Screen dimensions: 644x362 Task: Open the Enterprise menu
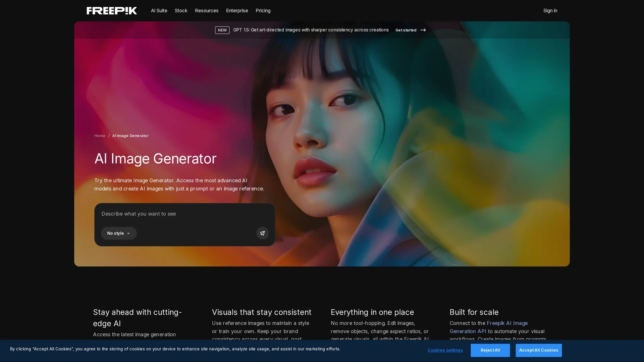(237, 11)
